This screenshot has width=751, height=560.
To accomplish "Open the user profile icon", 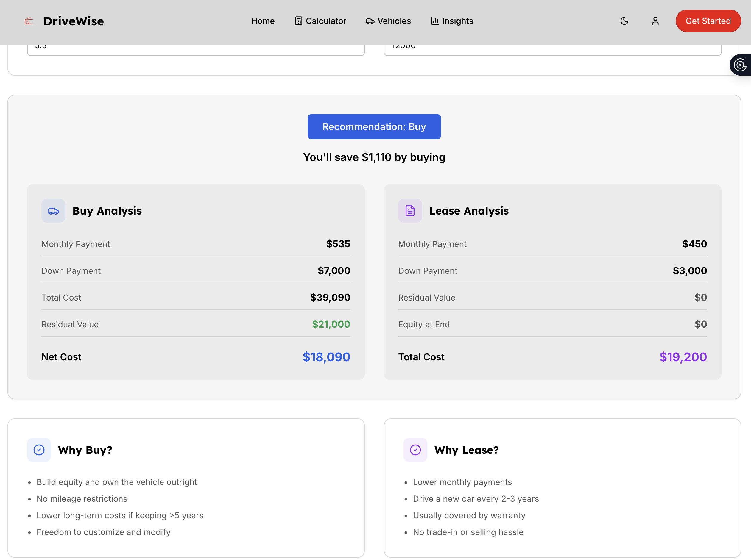I will pos(655,21).
